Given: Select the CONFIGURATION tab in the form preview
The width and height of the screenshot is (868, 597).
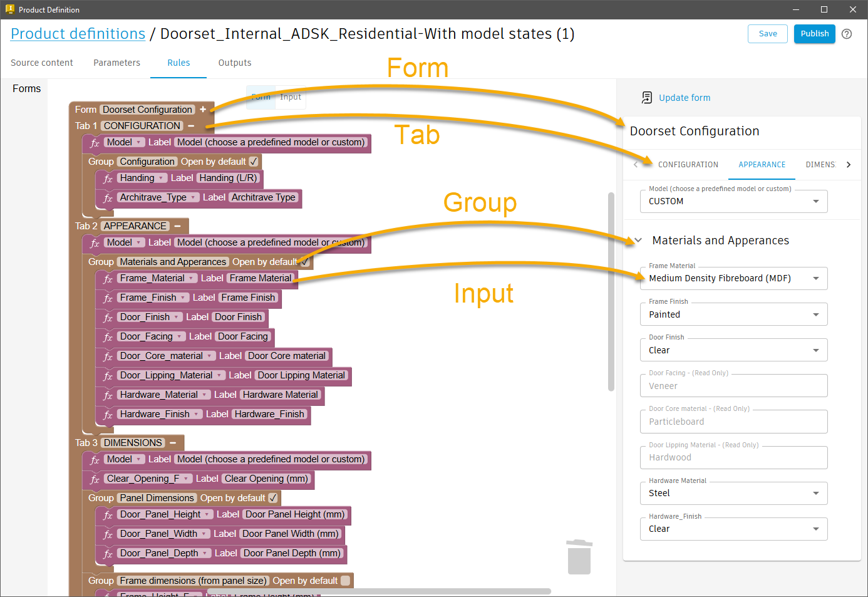Looking at the screenshot, I should coord(688,165).
